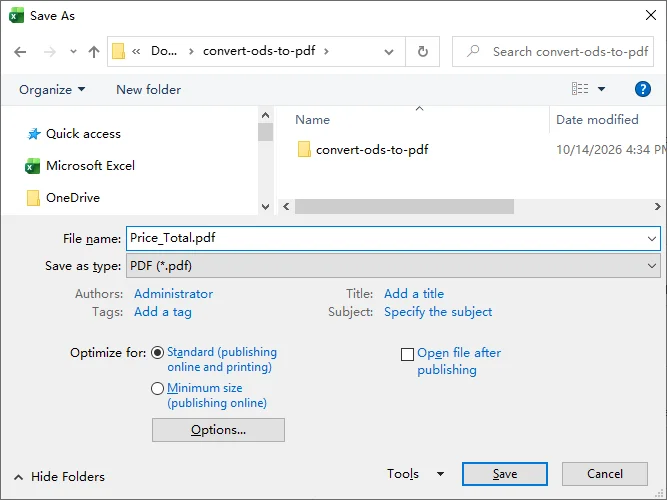The image size is (667, 500).
Task: Click the Forward navigation arrow
Action: tap(50, 52)
